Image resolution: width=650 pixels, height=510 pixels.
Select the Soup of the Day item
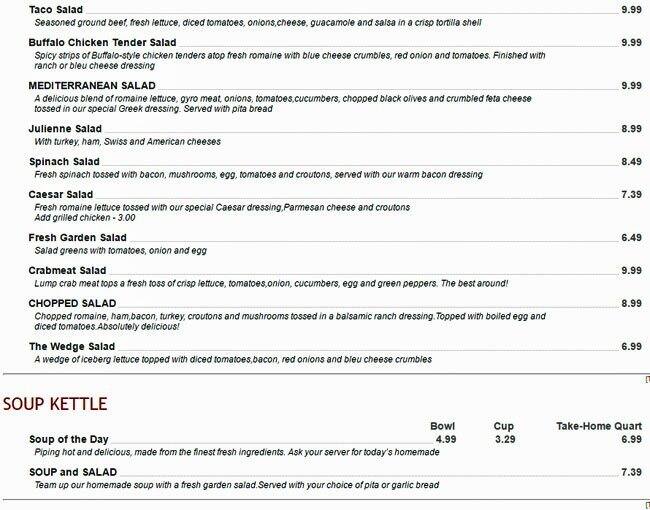(x=70, y=439)
